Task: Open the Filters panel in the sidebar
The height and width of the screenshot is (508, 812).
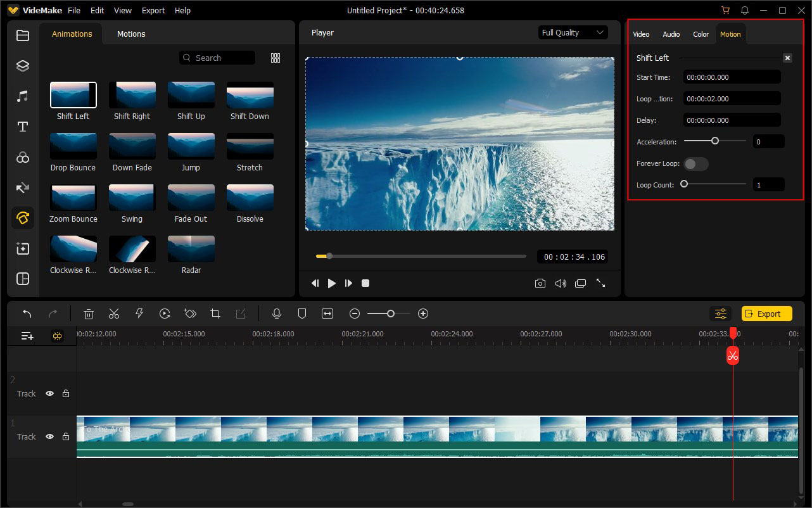Action: [x=23, y=157]
